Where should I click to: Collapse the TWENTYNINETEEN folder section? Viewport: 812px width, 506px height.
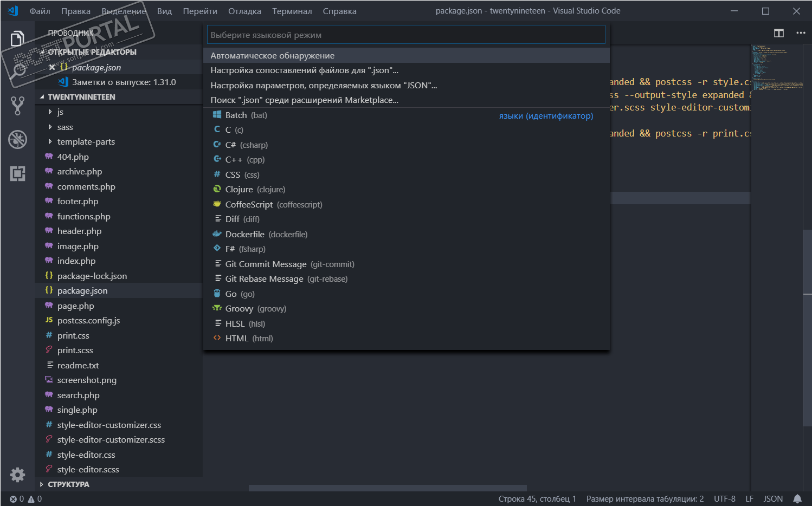click(x=81, y=97)
